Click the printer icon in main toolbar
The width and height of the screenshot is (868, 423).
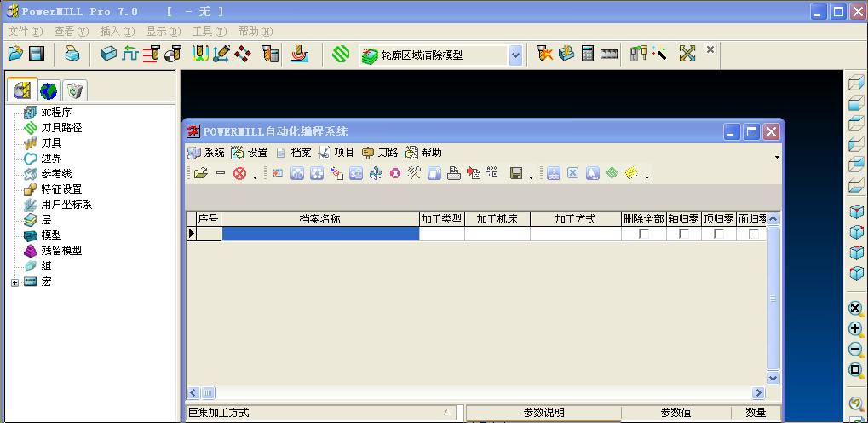tap(72, 54)
